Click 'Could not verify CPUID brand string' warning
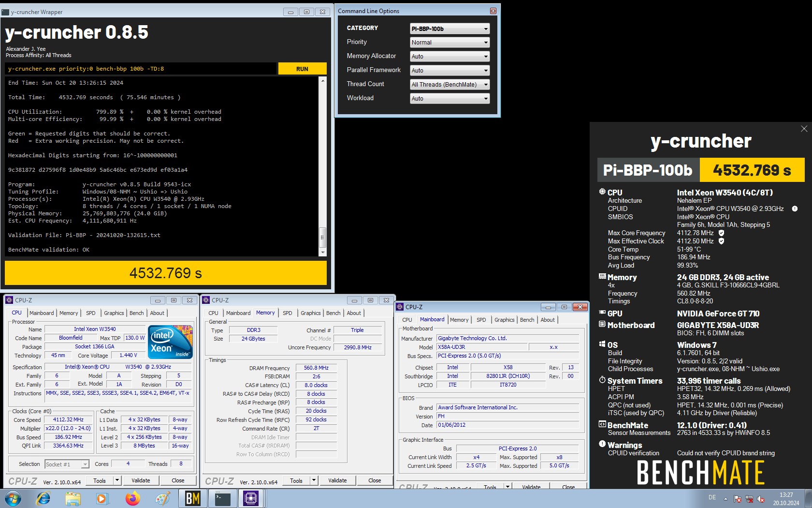The height and width of the screenshot is (508, 812). tap(725, 453)
